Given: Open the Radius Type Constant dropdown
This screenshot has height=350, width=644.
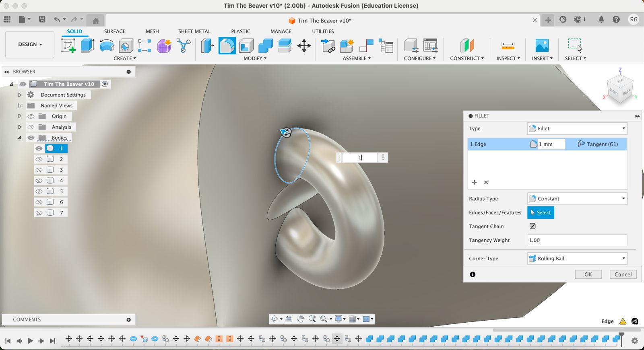Looking at the screenshot, I should point(577,199).
